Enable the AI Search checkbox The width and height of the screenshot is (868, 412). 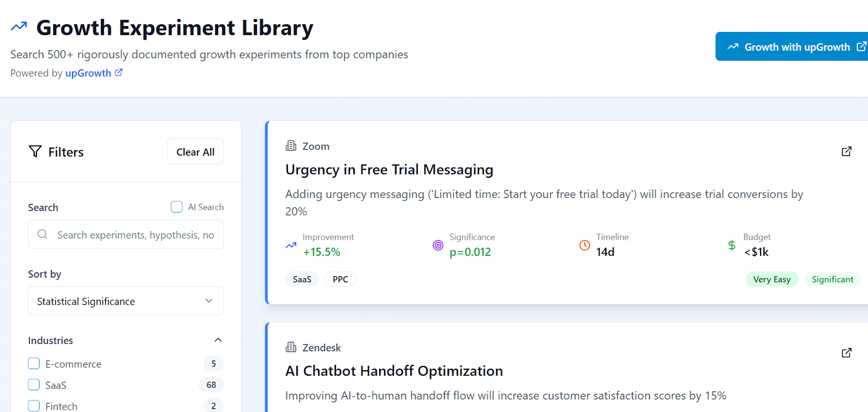176,207
